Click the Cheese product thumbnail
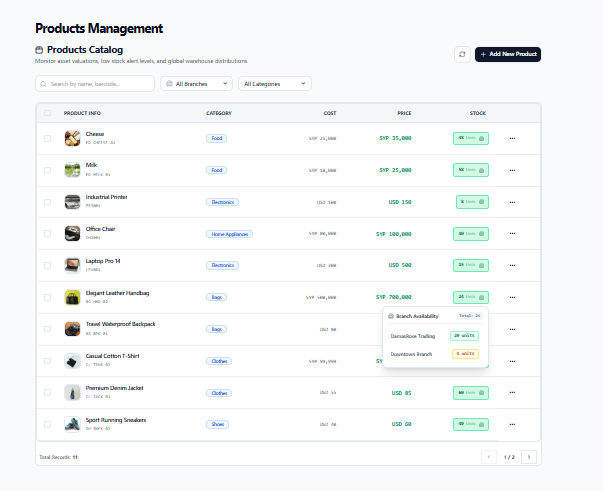Viewport: 603px width, 491px height. [72, 138]
